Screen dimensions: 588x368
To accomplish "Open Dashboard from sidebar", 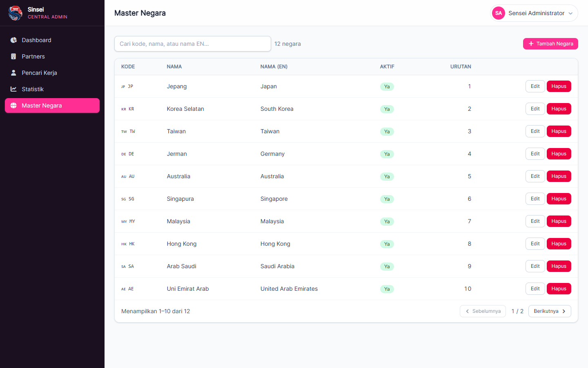I will (52, 40).
